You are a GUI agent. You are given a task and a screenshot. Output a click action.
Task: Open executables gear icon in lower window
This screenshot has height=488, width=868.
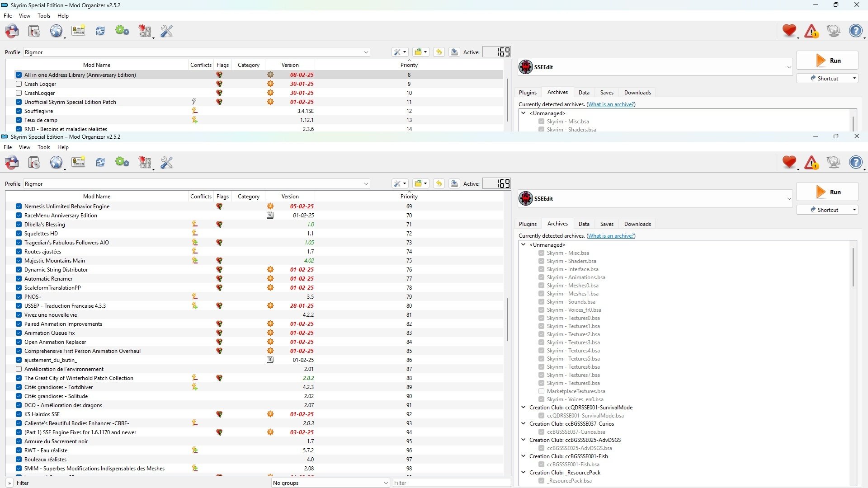tap(122, 162)
